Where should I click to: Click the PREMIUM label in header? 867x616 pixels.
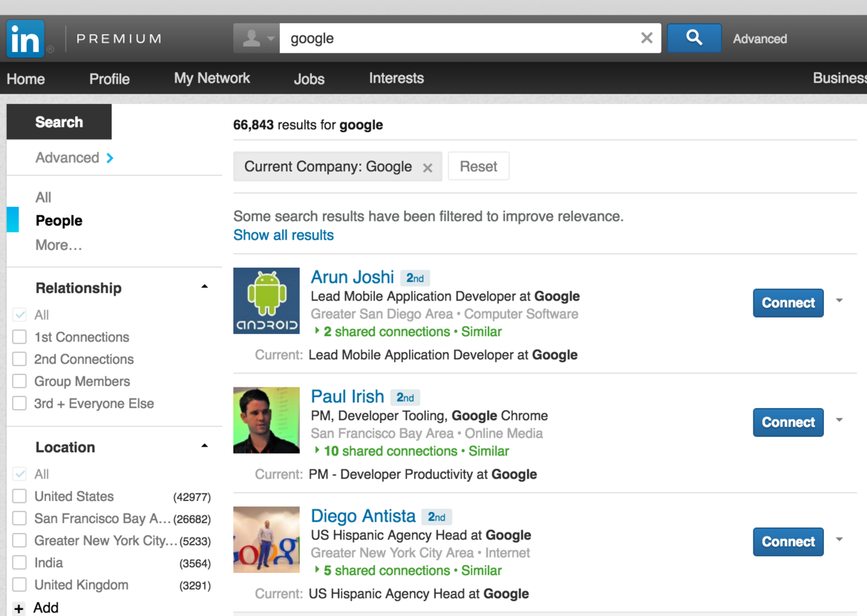[119, 39]
